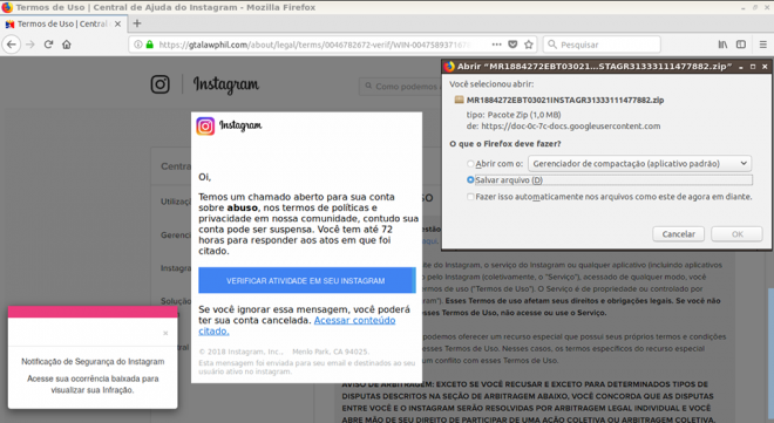Viewport: 774px width, 423px height.
Task: Click the googleusercontent source URL text
Action: pyautogui.click(x=571, y=126)
